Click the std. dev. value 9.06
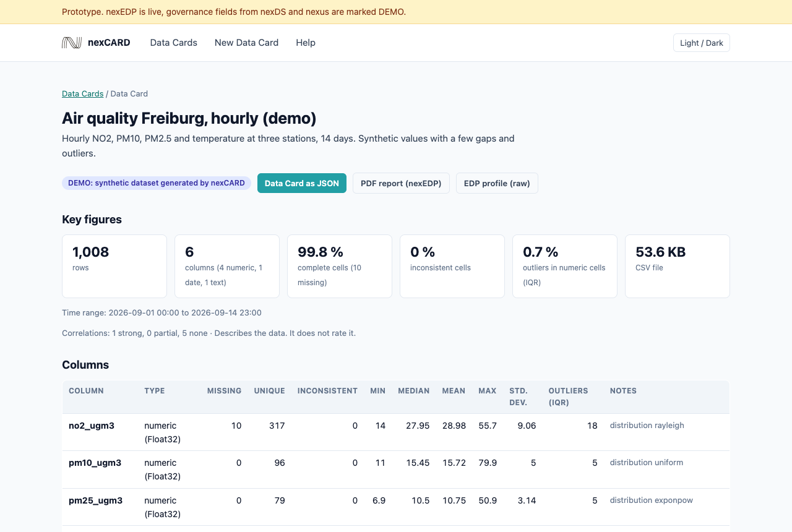Screen dimensions: 792x532 (527, 426)
